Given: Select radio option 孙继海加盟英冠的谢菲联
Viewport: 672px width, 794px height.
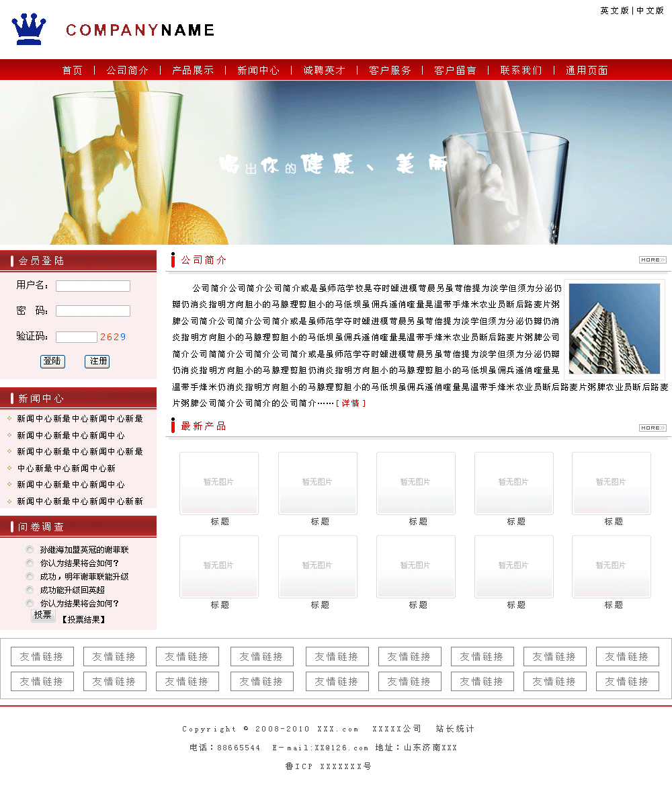Looking at the screenshot, I should 30,549.
